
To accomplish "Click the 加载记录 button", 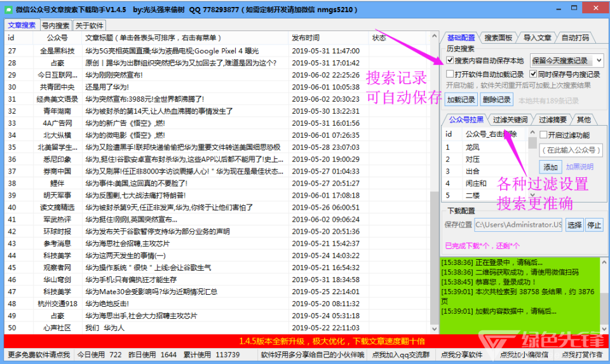I will [x=461, y=100].
